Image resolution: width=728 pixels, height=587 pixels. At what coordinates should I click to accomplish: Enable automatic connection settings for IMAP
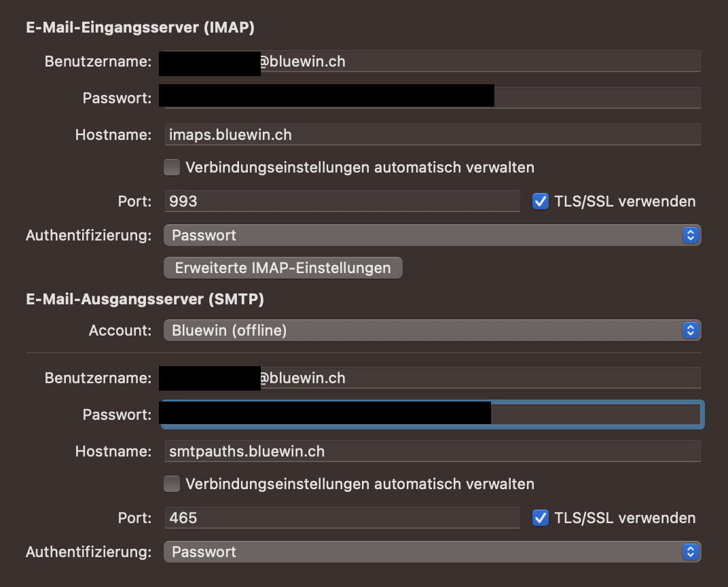click(172, 166)
